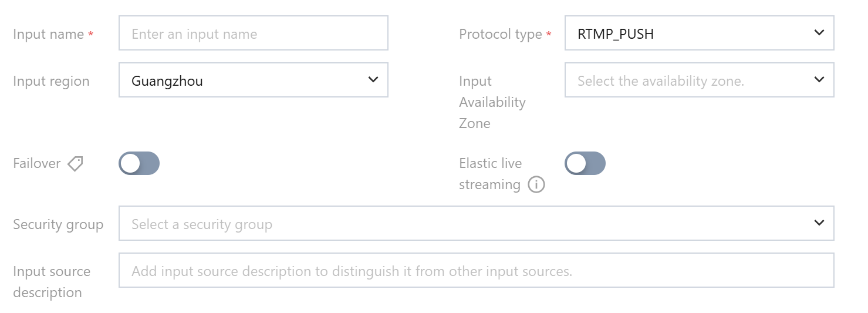This screenshot has width=868, height=313.
Task: Click the Protocol type chevron arrow
Action: pos(820,33)
